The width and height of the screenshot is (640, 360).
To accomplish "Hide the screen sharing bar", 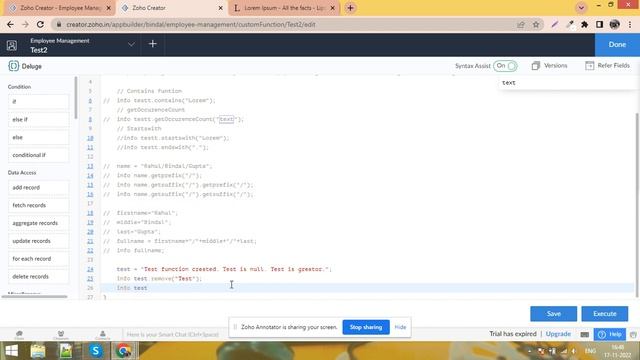I will click(x=400, y=327).
